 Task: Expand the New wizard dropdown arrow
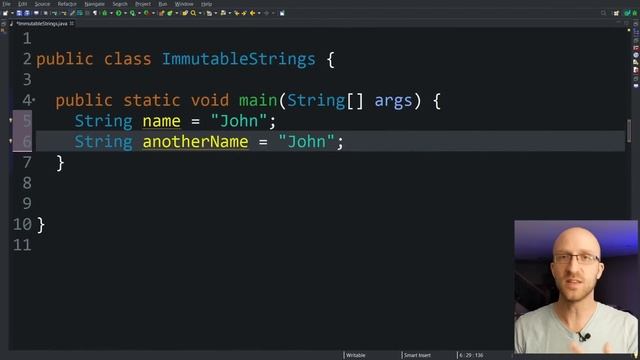click(12, 13)
